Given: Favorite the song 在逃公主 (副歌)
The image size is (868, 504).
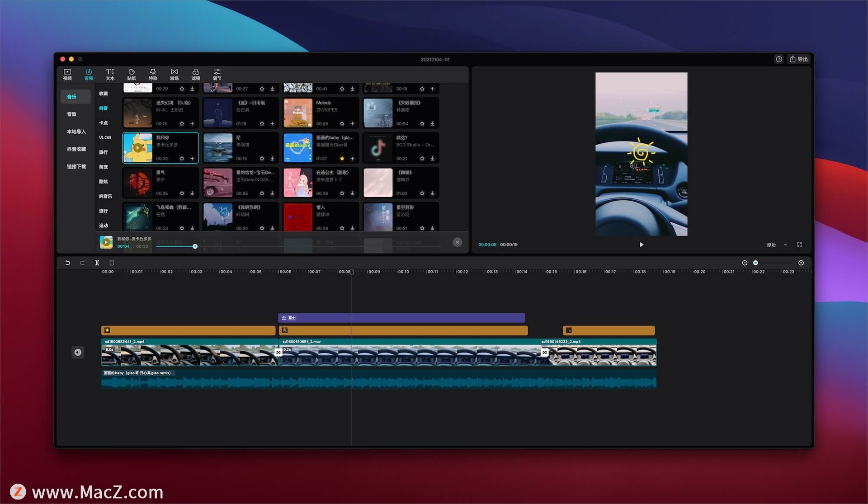Looking at the screenshot, I should point(342,193).
